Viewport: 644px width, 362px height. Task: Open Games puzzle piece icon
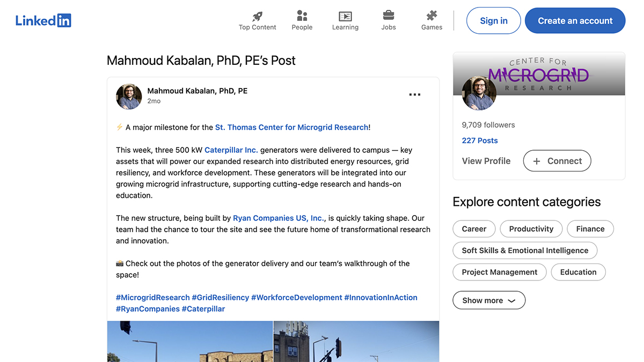tap(431, 16)
